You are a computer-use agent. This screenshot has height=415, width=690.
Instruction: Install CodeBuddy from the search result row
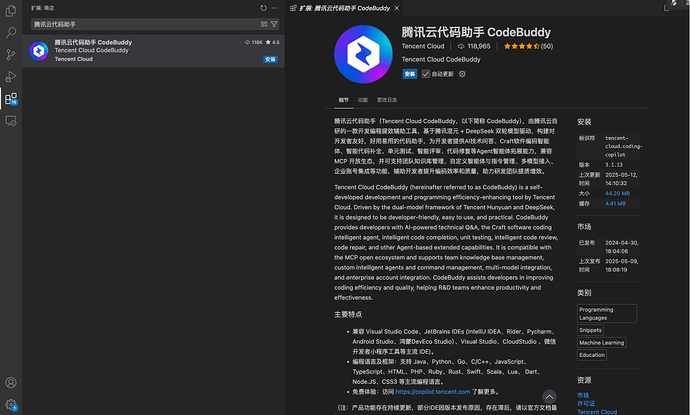270,59
